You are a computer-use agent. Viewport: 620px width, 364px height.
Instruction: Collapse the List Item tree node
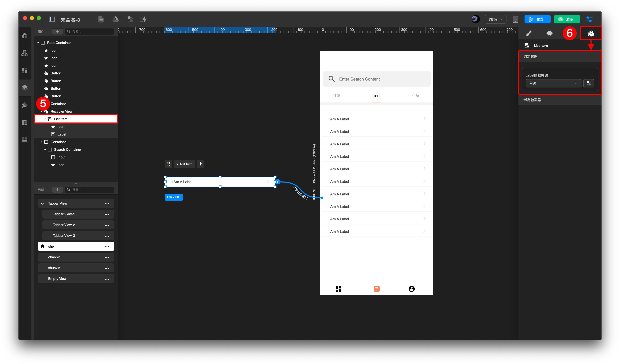(45, 119)
